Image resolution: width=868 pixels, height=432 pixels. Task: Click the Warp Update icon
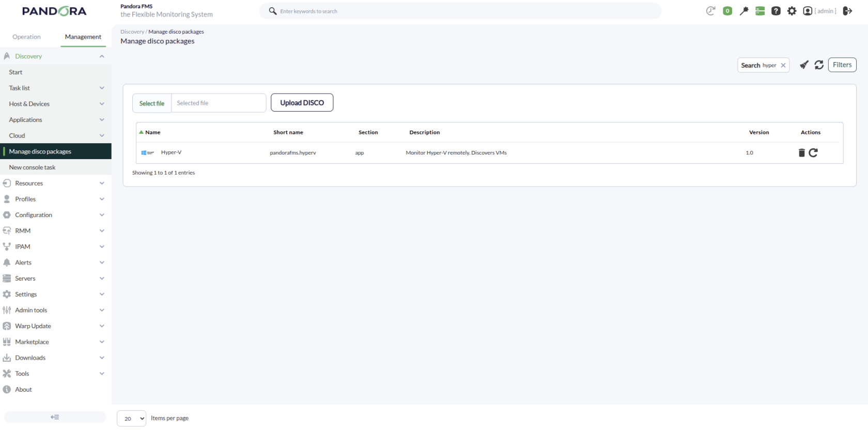point(7,326)
